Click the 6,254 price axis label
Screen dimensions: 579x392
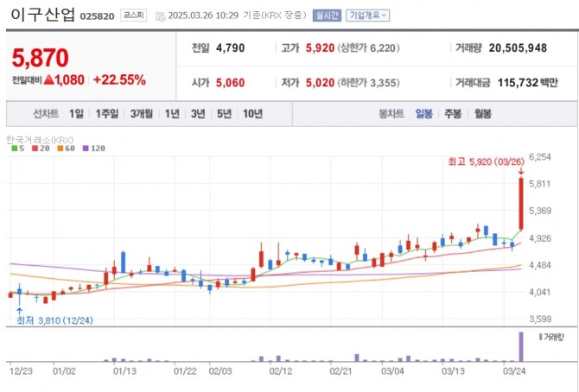(x=540, y=157)
